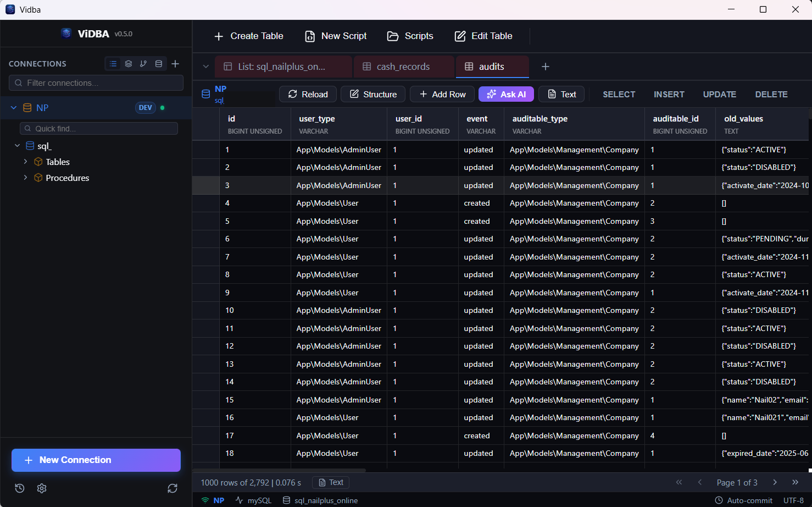Click the DEV environment badge
812x507 pixels.
pos(146,108)
